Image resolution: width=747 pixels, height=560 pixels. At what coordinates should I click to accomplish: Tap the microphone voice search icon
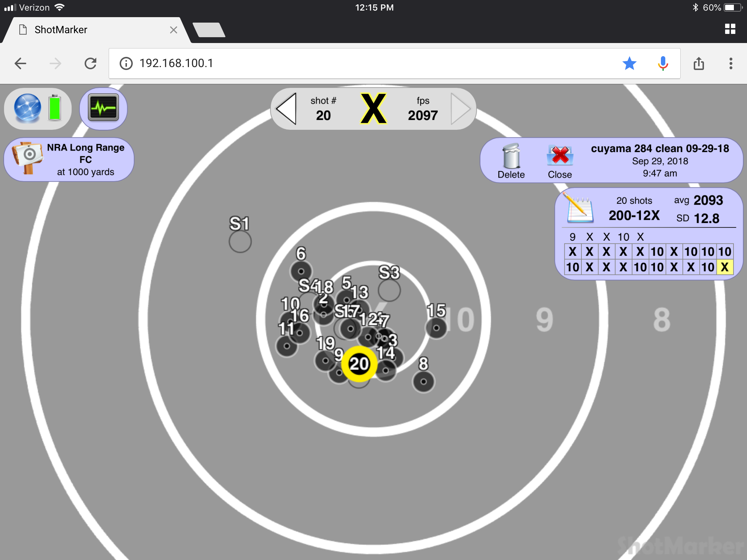coord(663,63)
